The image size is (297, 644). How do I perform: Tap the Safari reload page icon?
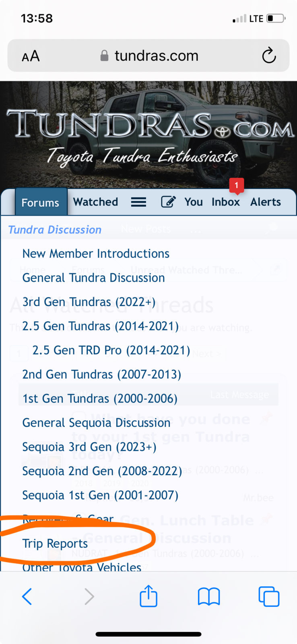click(269, 56)
